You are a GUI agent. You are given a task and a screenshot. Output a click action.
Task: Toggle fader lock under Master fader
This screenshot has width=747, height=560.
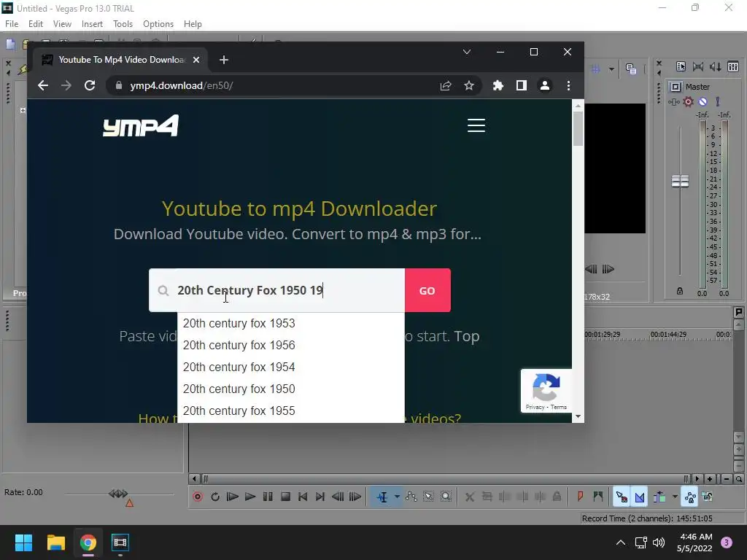tap(680, 291)
